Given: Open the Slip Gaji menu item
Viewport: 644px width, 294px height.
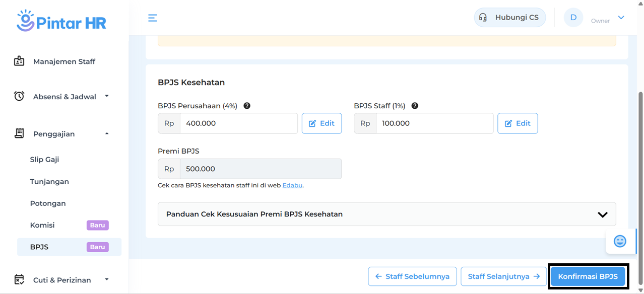Looking at the screenshot, I should pos(44,160).
